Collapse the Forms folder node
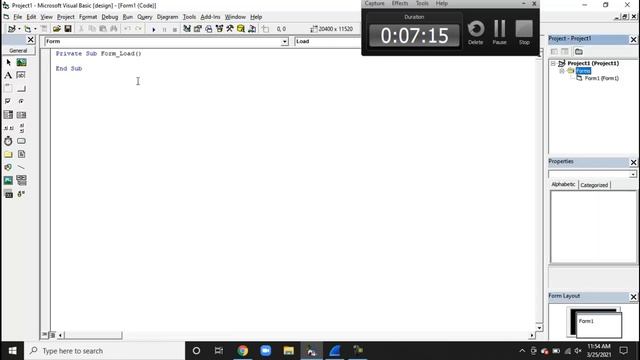This screenshot has height=360, width=640. (562, 71)
